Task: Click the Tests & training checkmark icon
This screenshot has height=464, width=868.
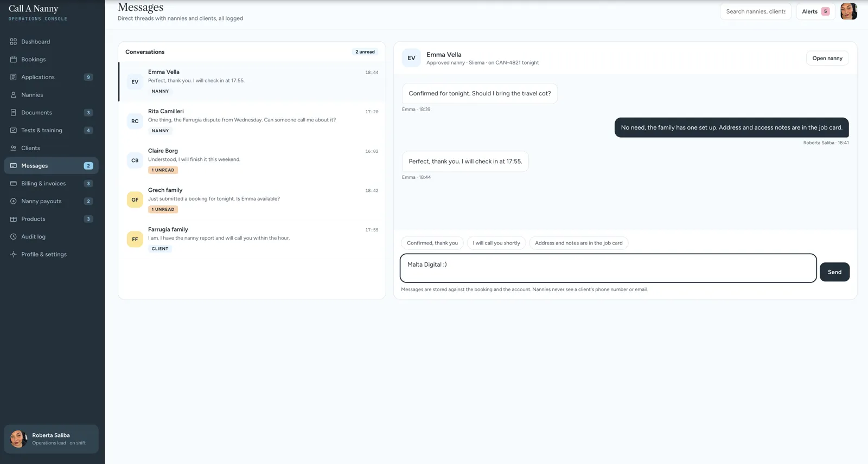Action: click(x=14, y=130)
